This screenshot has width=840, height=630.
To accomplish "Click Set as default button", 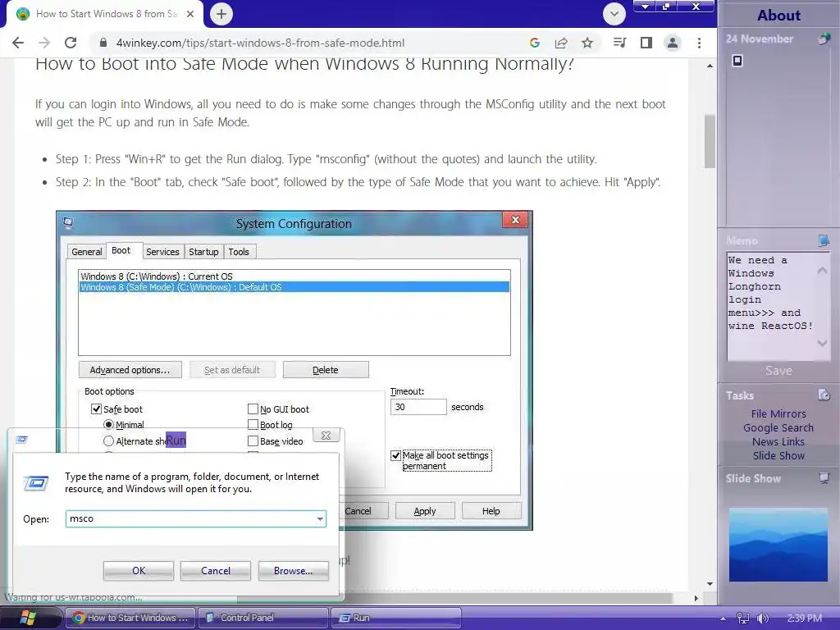I will pos(232,370).
